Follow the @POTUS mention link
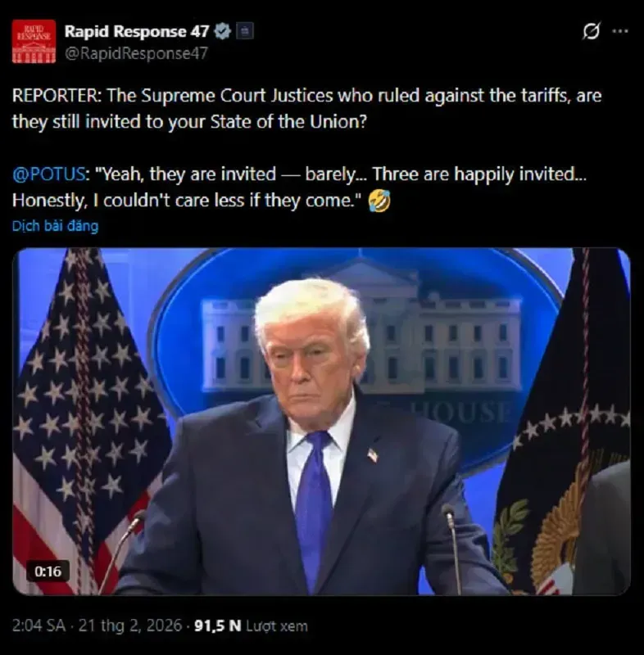The width and height of the screenshot is (644, 655). [x=48, y=174]
